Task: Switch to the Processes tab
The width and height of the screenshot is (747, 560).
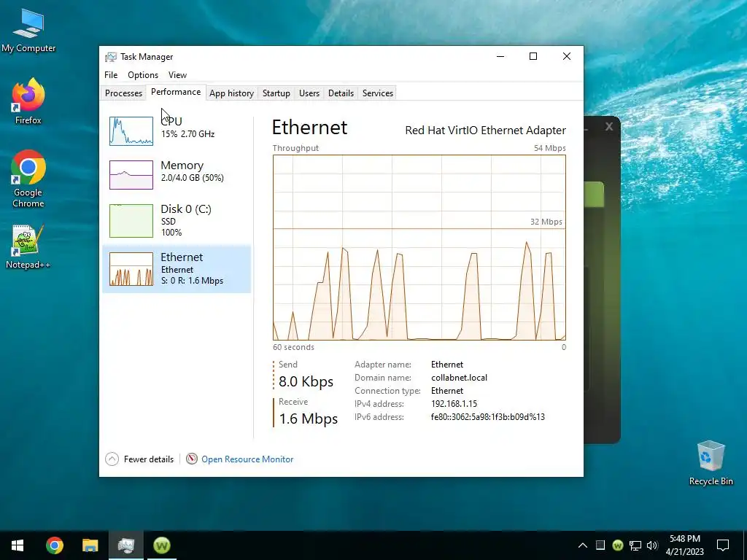Action: tap(123, 93)
